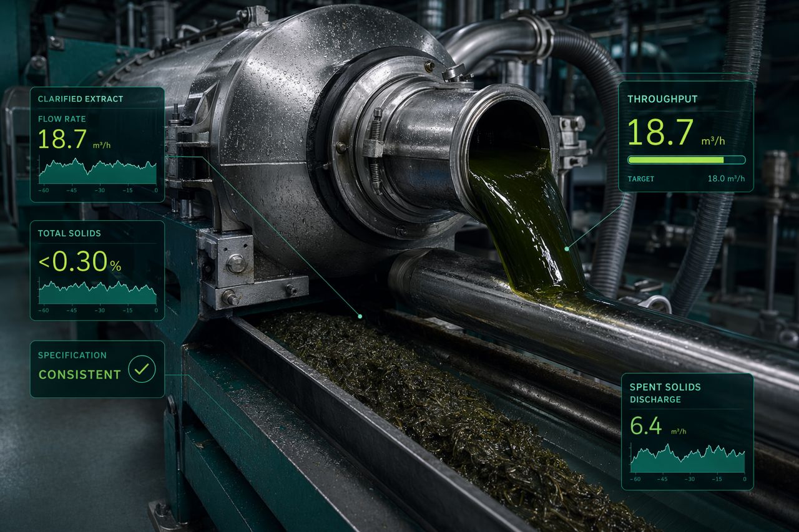The image size is (799, 532).
Task: Click the Throughput 18.7 value
Action: click(x=660, y=133)
